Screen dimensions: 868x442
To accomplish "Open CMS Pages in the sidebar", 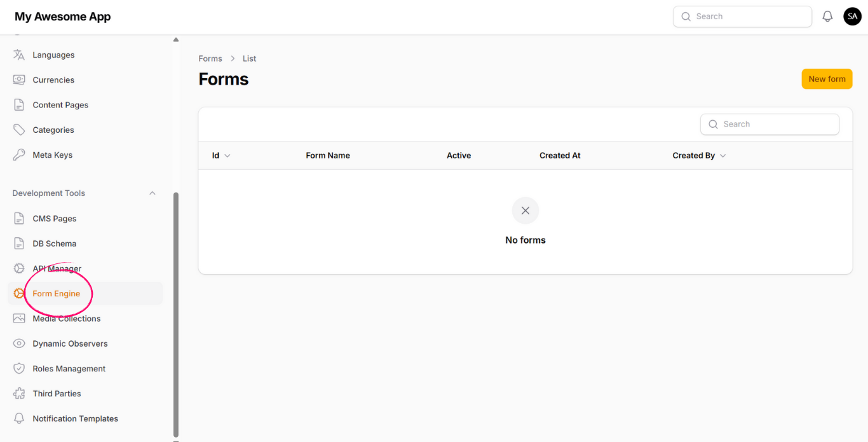I will click(x=55, y=219).
